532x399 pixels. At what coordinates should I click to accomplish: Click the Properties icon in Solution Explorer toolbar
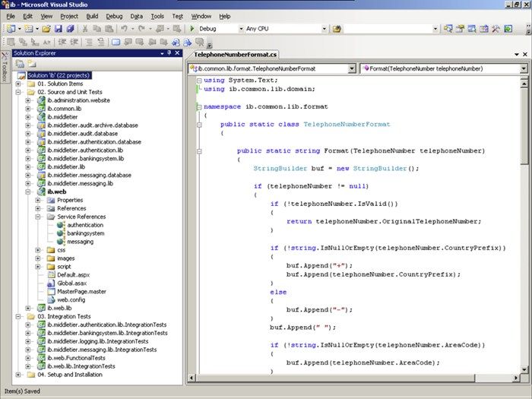[x=20, y=65]
